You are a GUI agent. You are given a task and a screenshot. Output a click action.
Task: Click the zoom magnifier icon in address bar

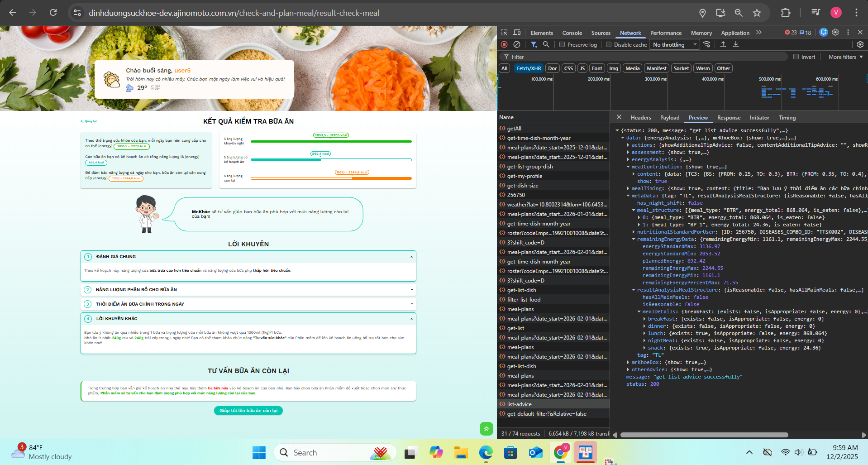pyautogui.click(x=739, y=13)
